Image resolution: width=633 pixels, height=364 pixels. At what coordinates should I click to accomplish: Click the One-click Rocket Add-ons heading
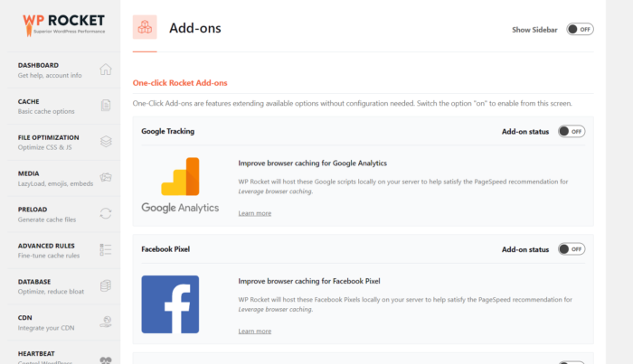point(180,82)
